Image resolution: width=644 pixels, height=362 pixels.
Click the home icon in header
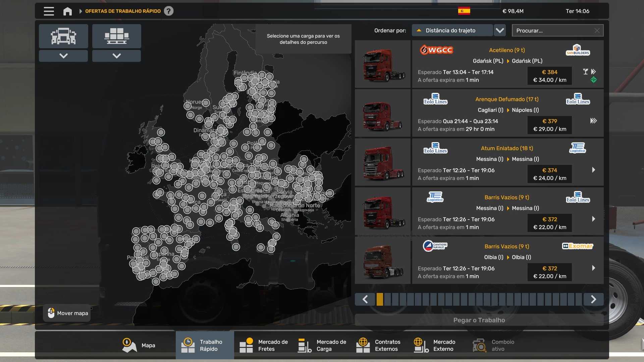point(67,11)
